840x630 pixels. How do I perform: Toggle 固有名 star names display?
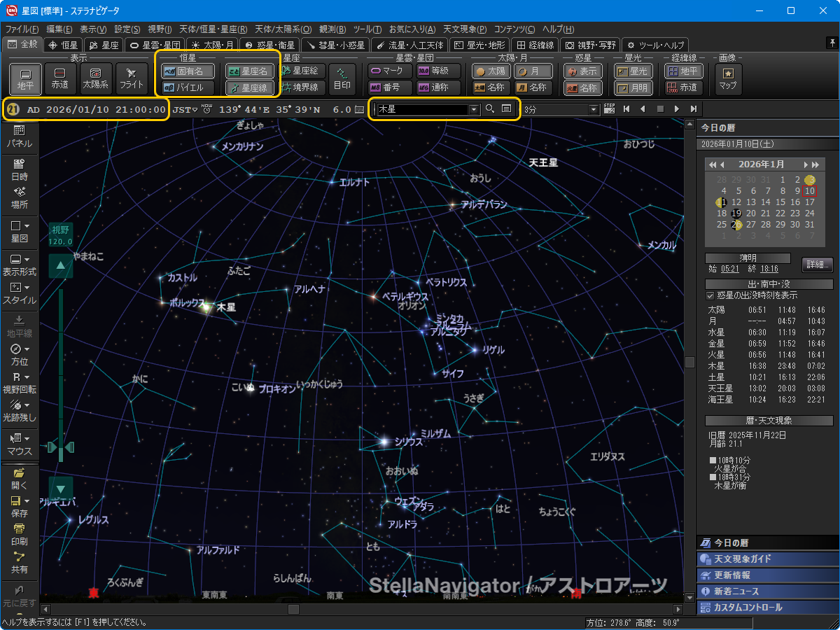point(184,71)
